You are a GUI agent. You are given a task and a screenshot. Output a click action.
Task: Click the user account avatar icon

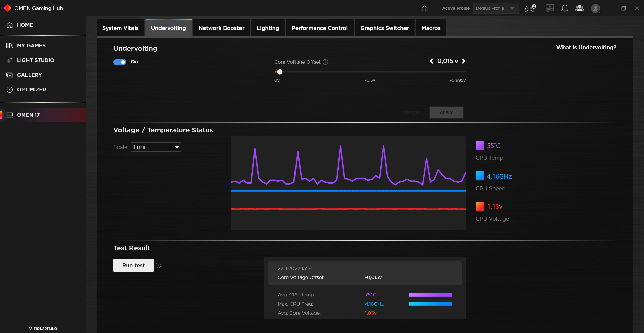595,8
